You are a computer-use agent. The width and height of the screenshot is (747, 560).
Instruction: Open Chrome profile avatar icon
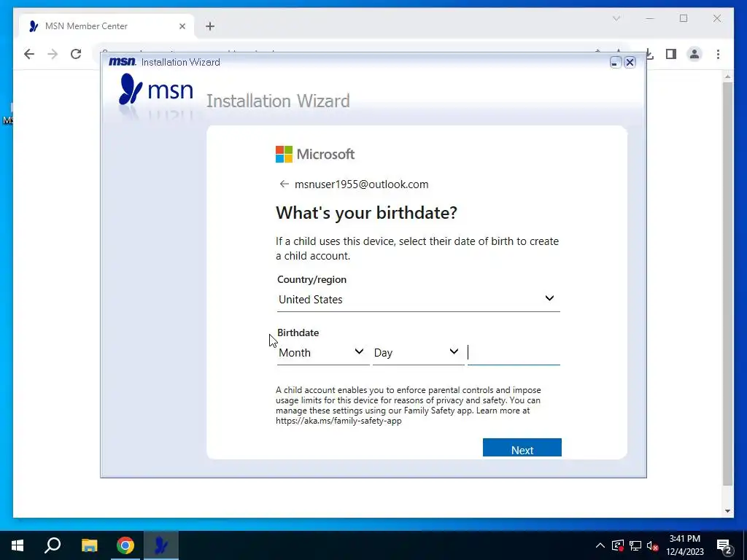click(694, 54)
